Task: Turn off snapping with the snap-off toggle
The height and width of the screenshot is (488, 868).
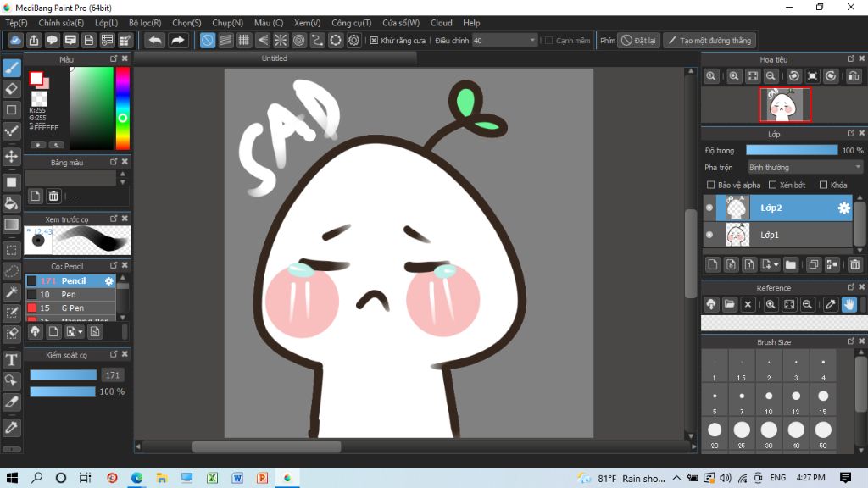Action: 208,41
